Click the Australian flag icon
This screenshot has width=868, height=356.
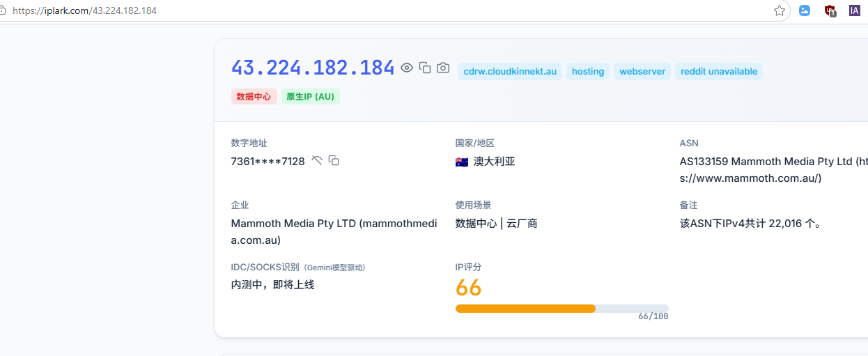point(461,162)
